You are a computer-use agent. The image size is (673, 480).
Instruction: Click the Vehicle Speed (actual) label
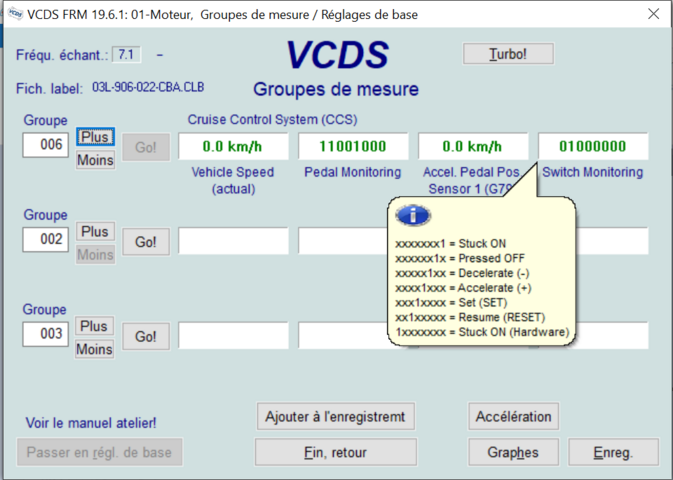pyautogui.click(x=233, y=180)
